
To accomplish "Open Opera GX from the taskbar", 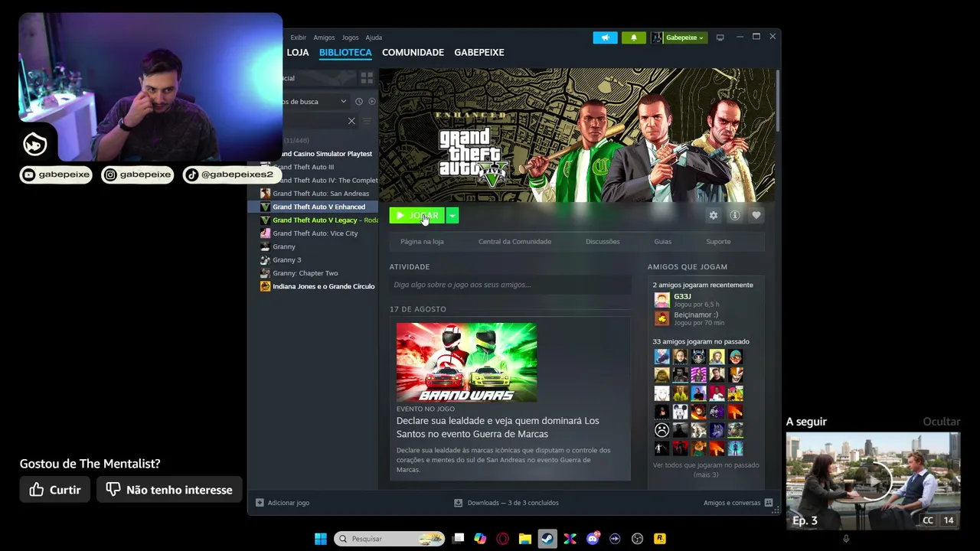I will point(503,539).
